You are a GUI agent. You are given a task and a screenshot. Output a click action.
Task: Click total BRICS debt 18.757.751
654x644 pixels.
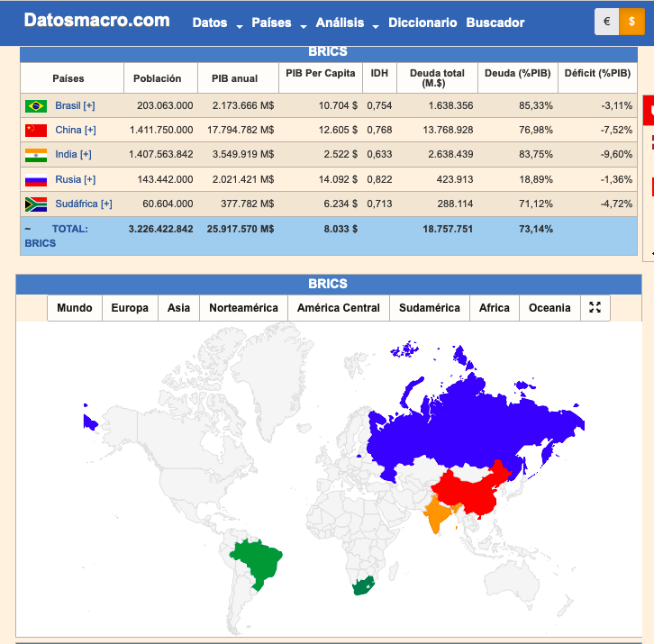(448, 229)
